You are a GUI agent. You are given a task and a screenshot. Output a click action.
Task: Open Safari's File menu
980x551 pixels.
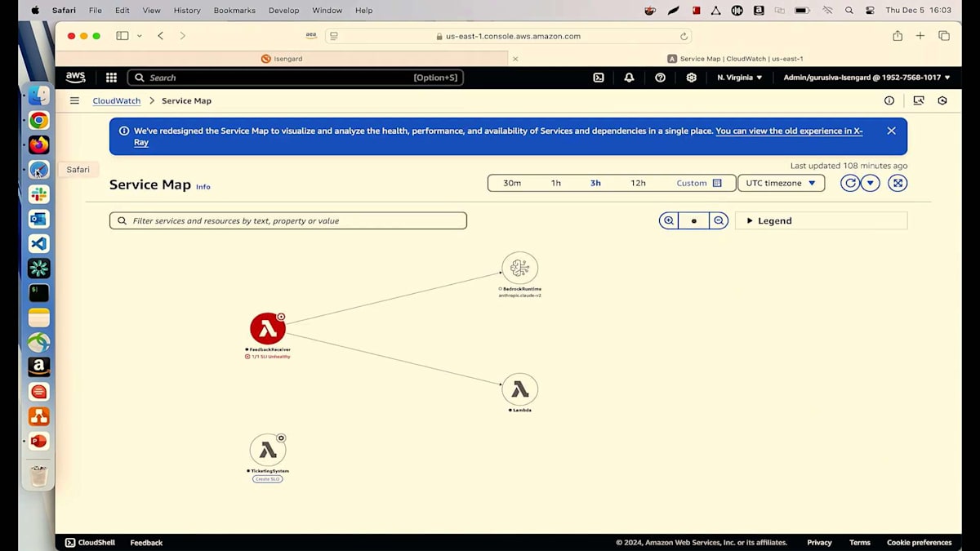pos(96,11)
